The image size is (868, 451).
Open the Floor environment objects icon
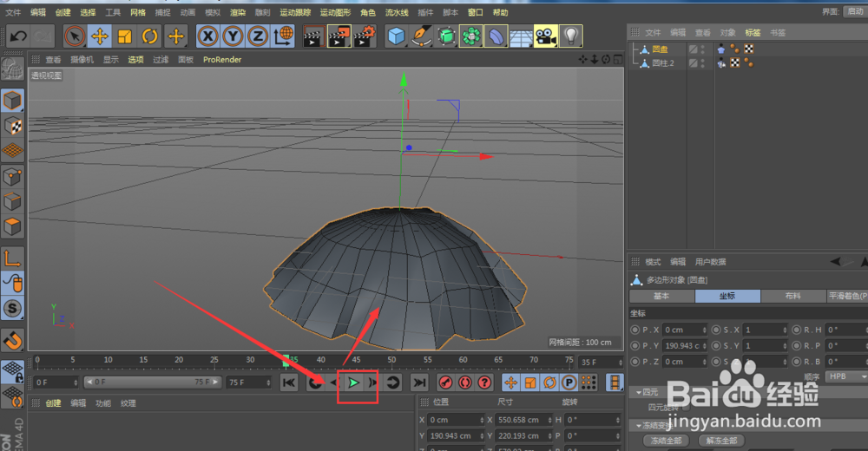(x=521, y=36)
